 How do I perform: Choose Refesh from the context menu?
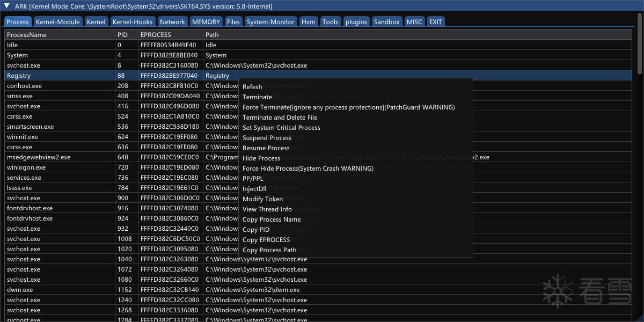pyautogui.click(x=355, y=87)
